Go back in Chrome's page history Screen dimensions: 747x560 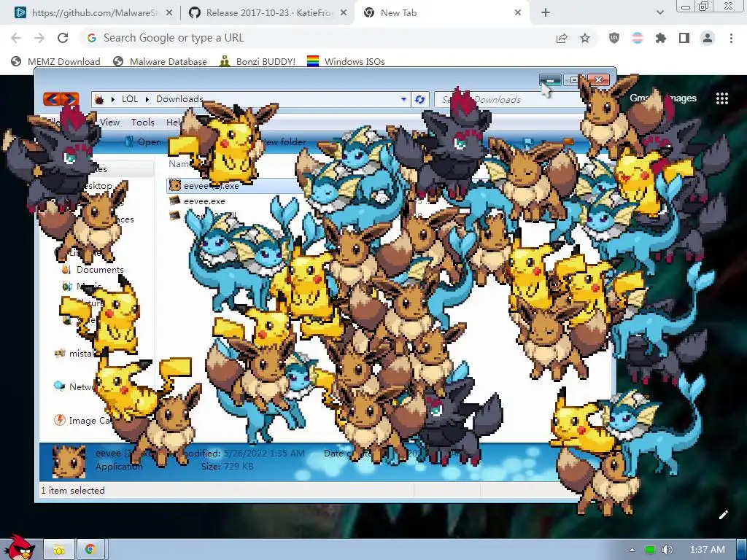tap(16, 38)
